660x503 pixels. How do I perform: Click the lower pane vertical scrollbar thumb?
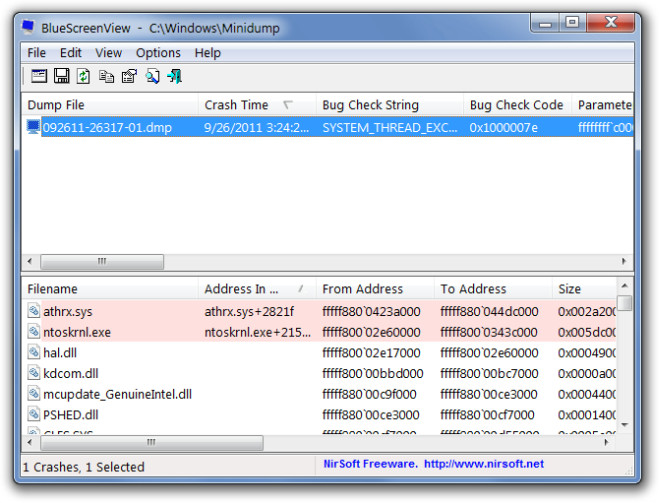[625, 303]
